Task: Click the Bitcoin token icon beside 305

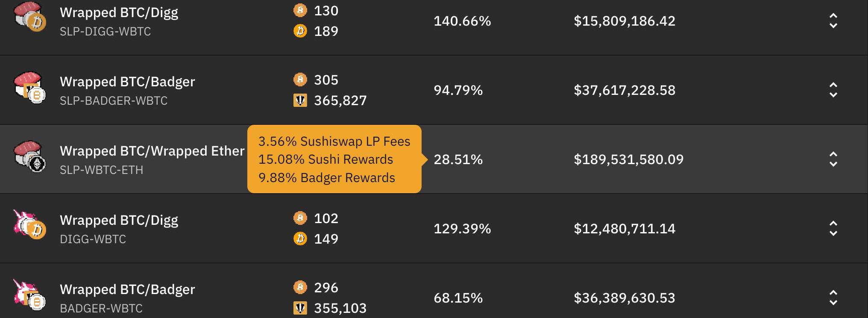Action: point(300,79)
